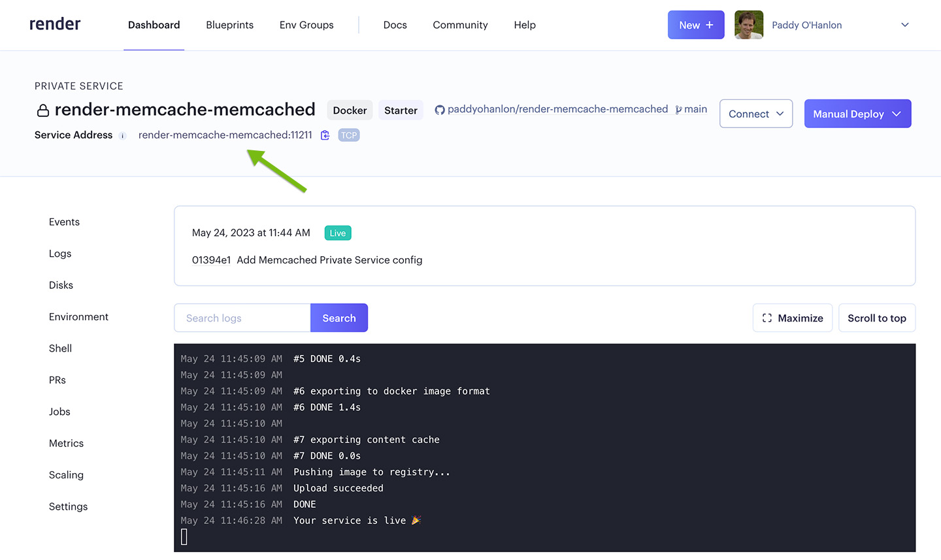The image size is (941, 560).
Task: Click the Search button
Action: (339, 318)
